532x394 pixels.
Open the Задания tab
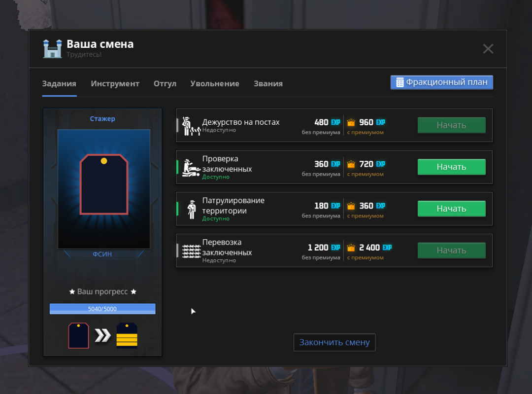59,84
